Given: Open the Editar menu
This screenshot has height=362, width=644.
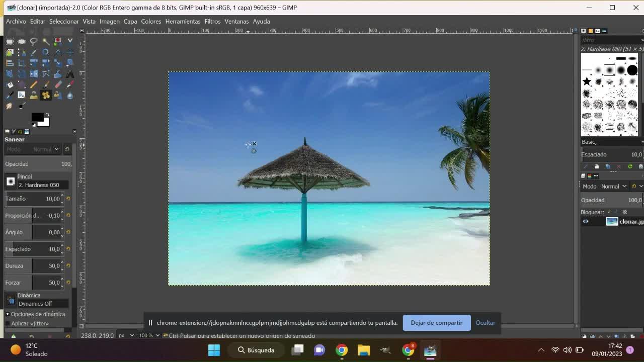Looking at the screenshot, I should 38,21.
